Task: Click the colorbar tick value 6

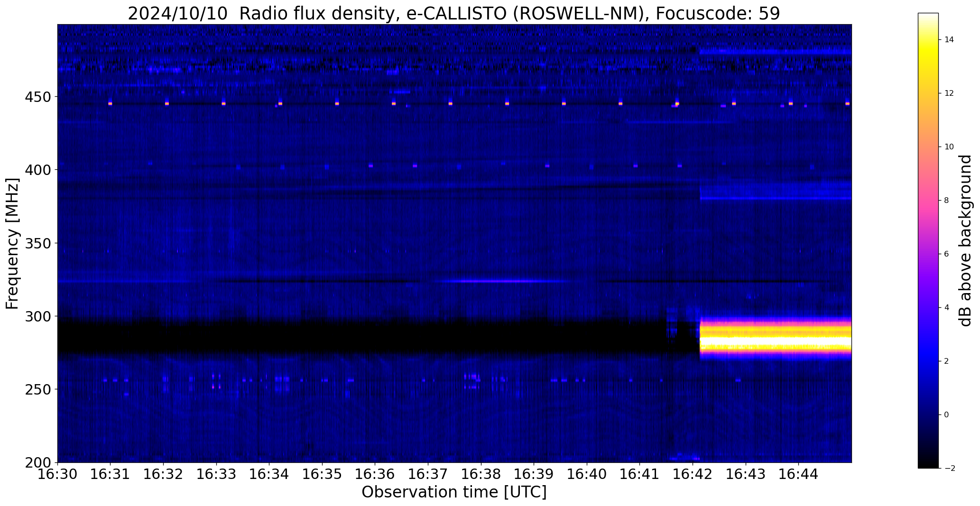Action: 947,254
